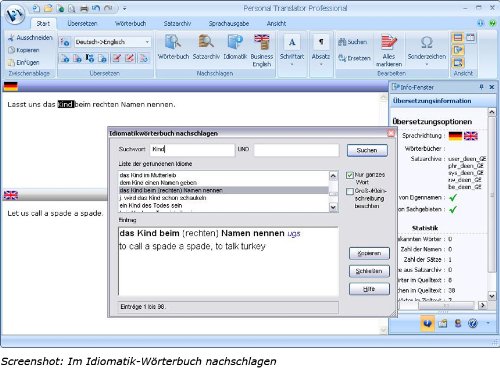
Task: Open the Satzarchiv lookup tool
Action: (x=206, y=47)
